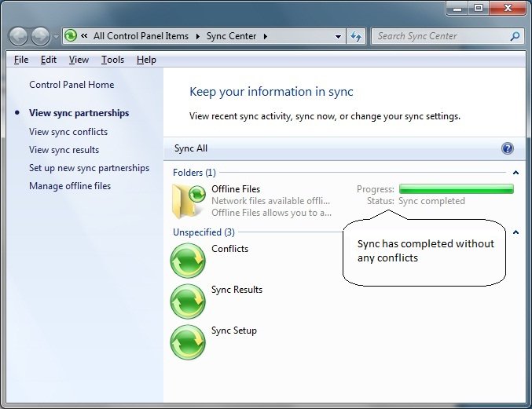Open the Conflicts sync icon
Image resolution: width=532 pixels, height=409 pixels.
[x=188, y=260]
